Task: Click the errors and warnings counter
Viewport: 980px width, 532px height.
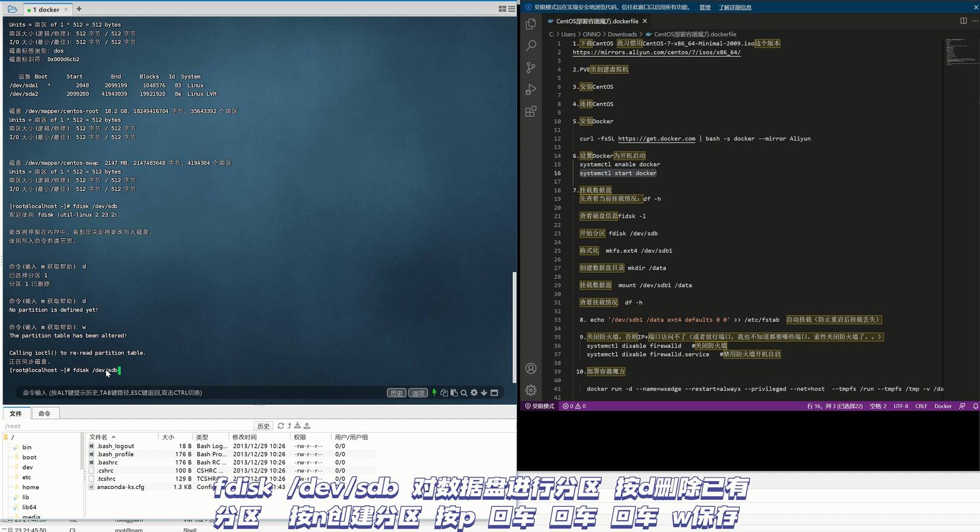Action: [574, 406]
